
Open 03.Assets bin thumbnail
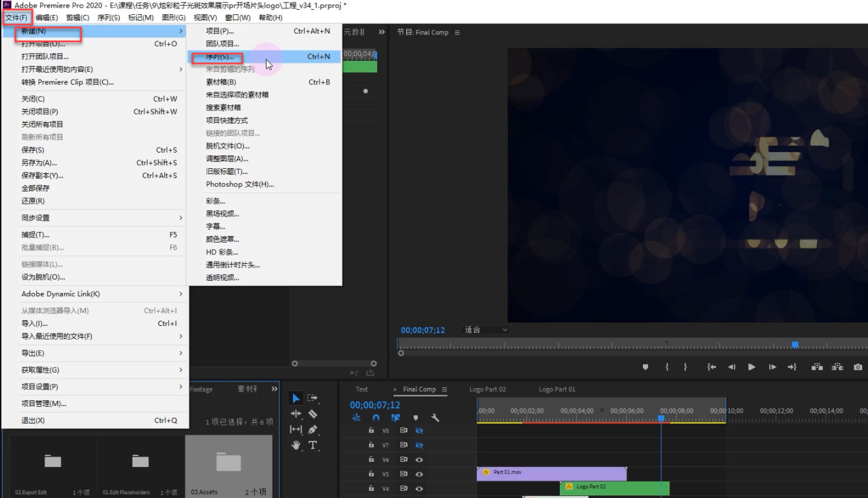[x=228, y=462]
